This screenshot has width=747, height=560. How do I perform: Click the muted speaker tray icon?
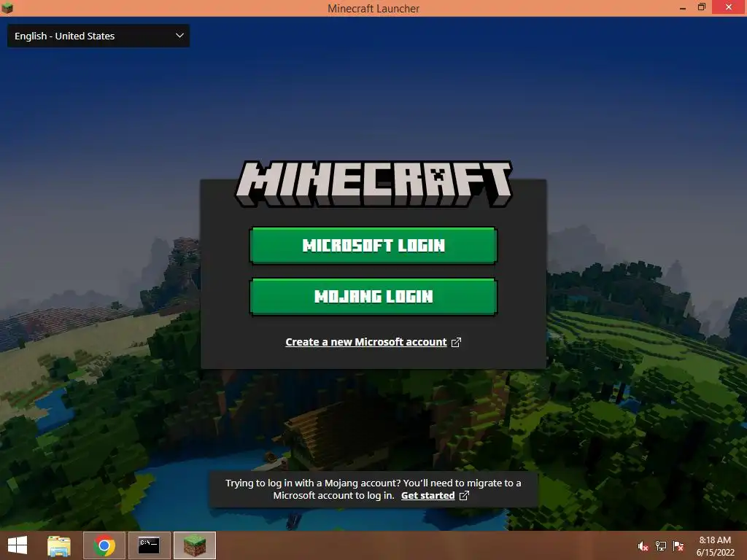tap(643, 546)
